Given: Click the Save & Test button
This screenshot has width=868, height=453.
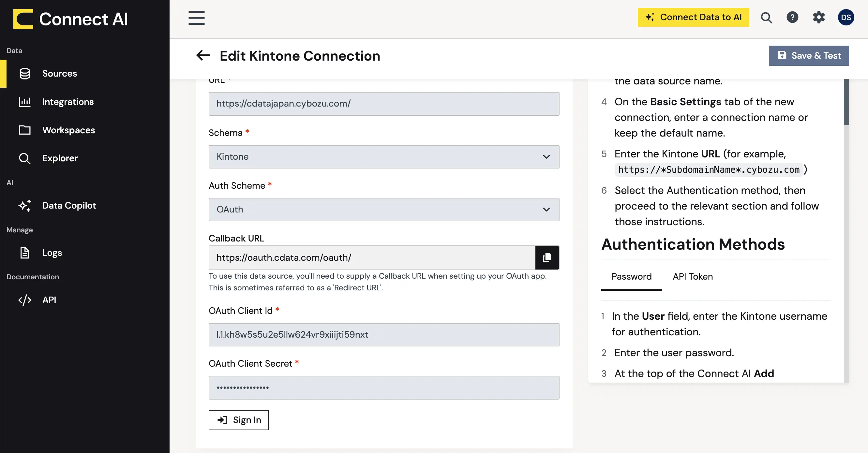Looking at the screenshot, I should tap(809, 56).
